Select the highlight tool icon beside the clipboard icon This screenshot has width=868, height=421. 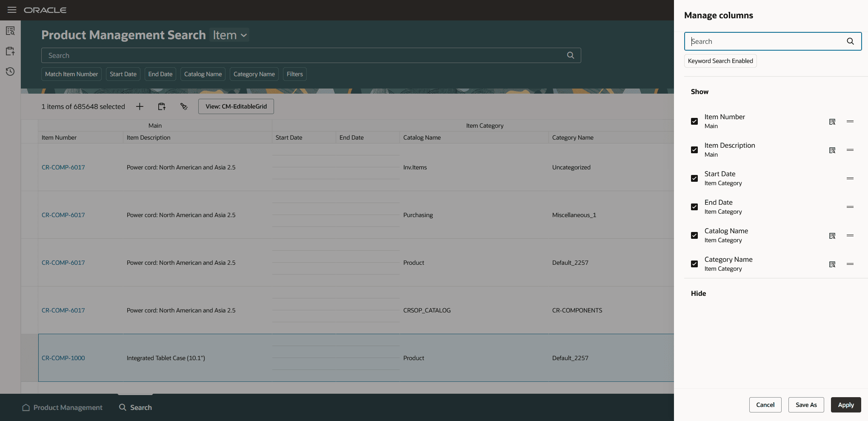point(184,106)
